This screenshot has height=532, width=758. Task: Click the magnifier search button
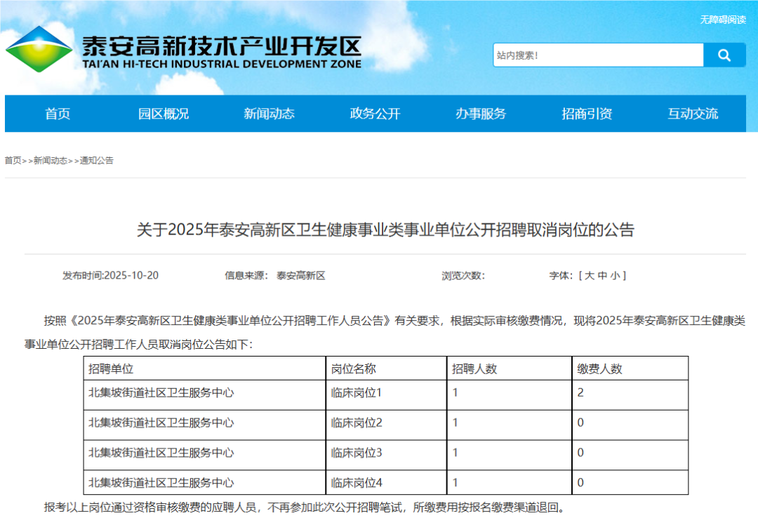(724, 55)
